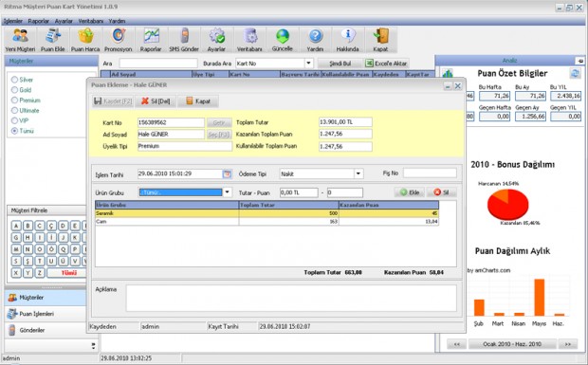Select the Silver radio button
The image size is (588, 365).
14,80
